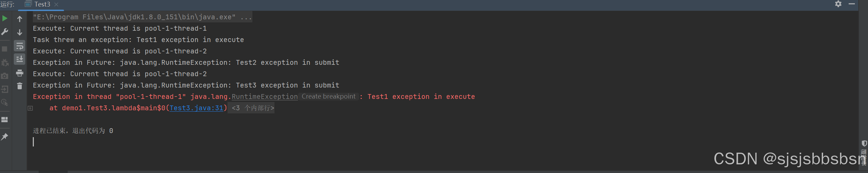Click the Down the stack trace arrow
The width and height of the screenshot is (868, 173).
(20, 32)
